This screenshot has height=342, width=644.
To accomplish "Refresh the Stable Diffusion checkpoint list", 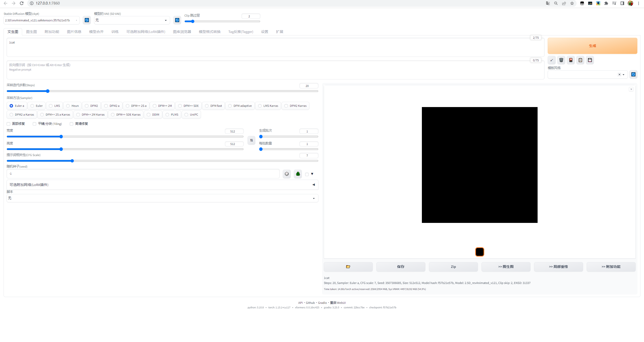I will click(87, 20).
